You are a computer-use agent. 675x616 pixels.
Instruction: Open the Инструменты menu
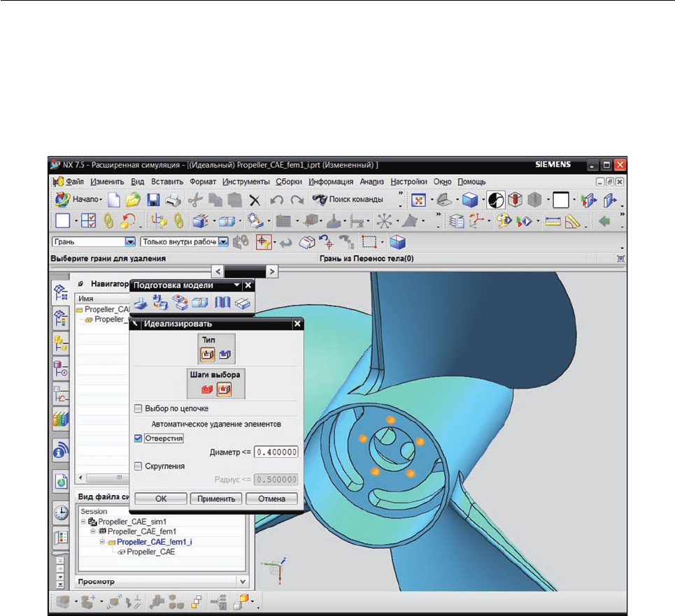(x=246, y=182)
